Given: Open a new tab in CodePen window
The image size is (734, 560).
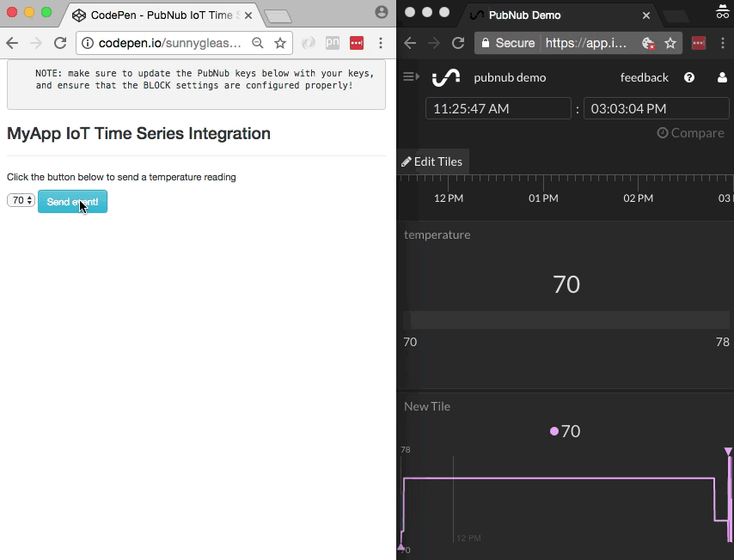Looking at the screenshot, I should point(278,17).
